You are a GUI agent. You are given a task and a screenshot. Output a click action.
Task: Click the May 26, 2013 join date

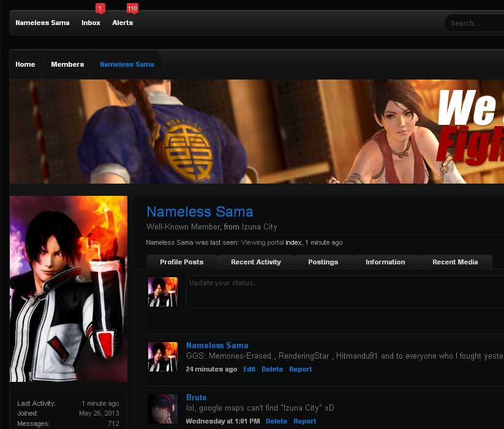pos(99,413)
